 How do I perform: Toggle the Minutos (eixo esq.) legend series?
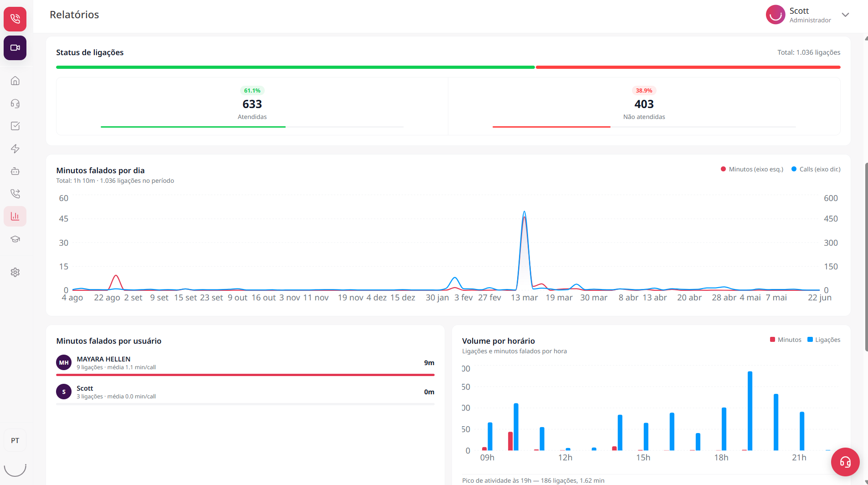tap(752, 169)
